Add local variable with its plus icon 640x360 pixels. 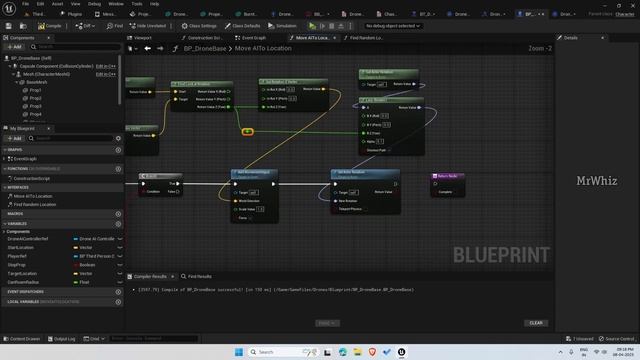pos(118,302)
